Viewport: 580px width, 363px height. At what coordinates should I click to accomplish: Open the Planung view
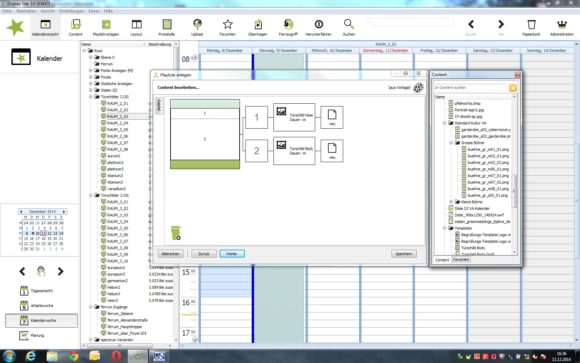pyautogui.click(x=32, y=335)
